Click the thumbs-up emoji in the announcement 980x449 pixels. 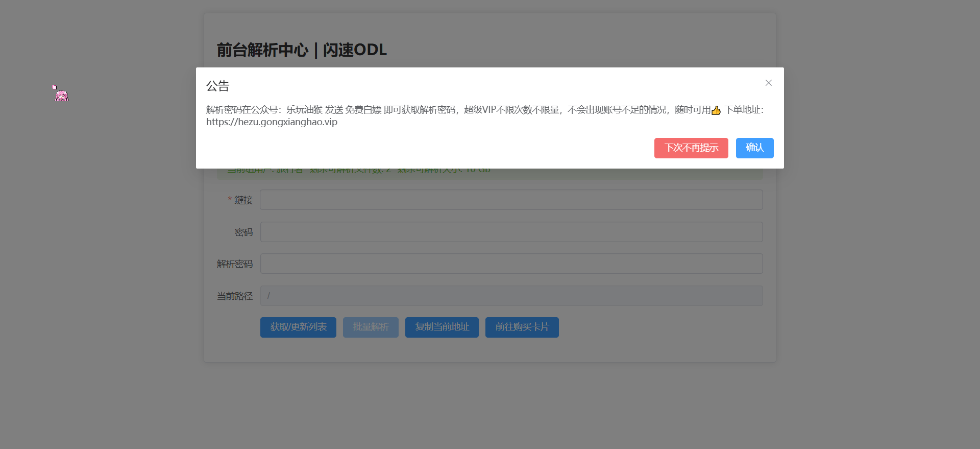click(716, 110)
